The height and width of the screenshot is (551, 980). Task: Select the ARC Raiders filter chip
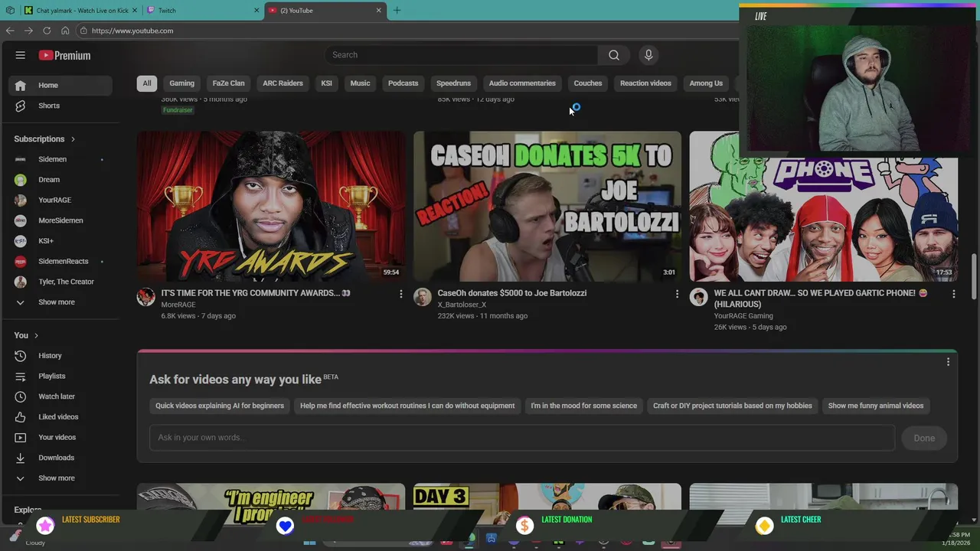283,83
